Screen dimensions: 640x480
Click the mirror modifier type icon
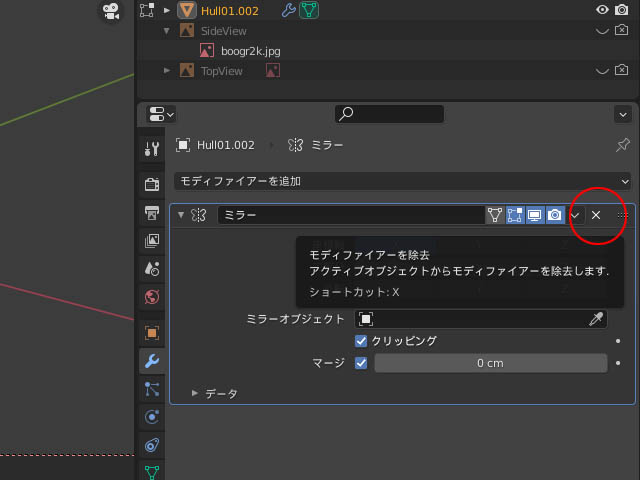199,215
